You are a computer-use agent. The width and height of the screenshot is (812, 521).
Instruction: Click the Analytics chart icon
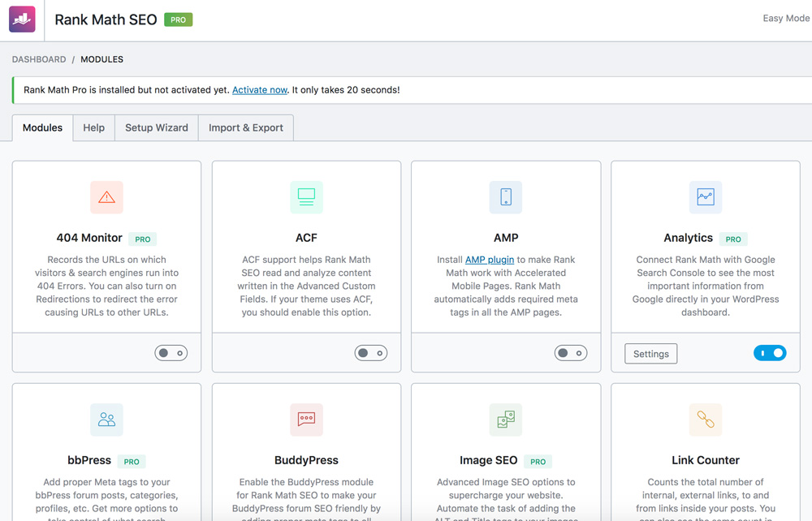click(x=706, y=197)
